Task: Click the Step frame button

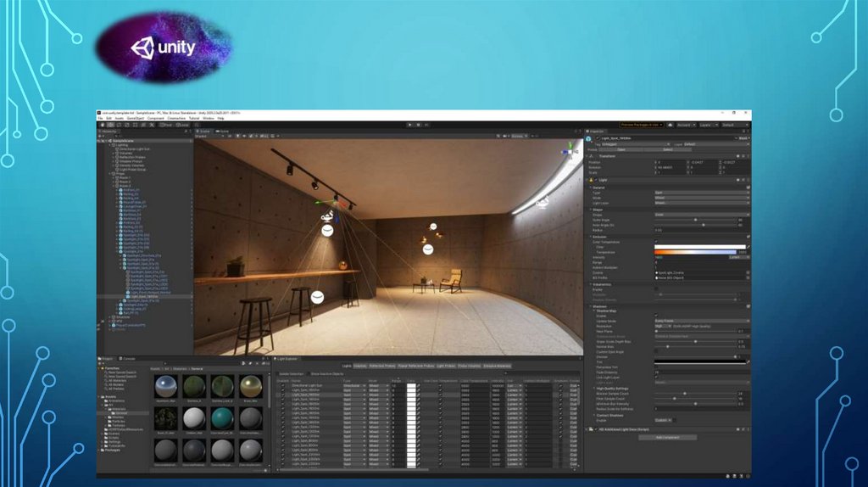Action: [x=427, y=126]
